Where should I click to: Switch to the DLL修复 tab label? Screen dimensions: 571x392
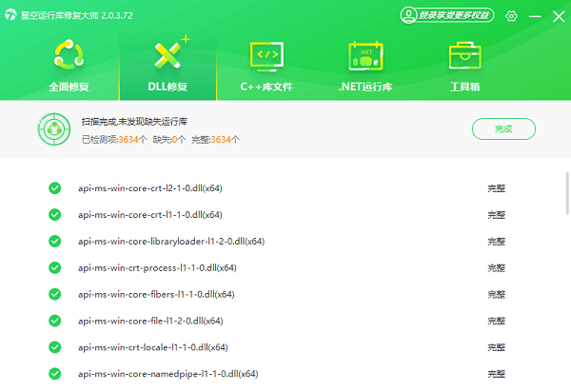167,87
